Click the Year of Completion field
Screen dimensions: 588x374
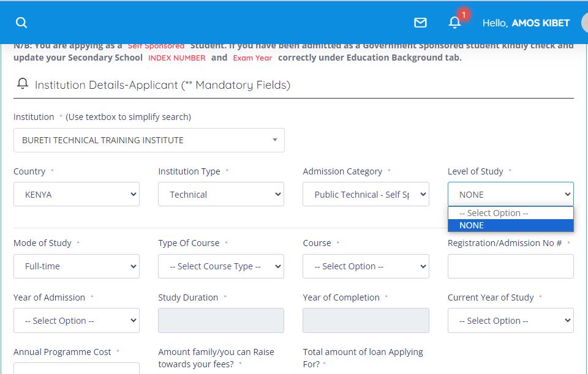[366, 320]
